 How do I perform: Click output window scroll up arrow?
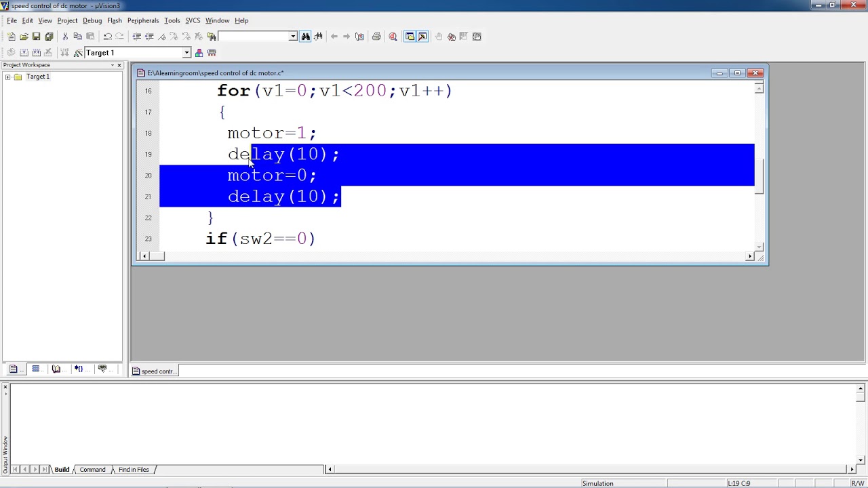[861, 389]
